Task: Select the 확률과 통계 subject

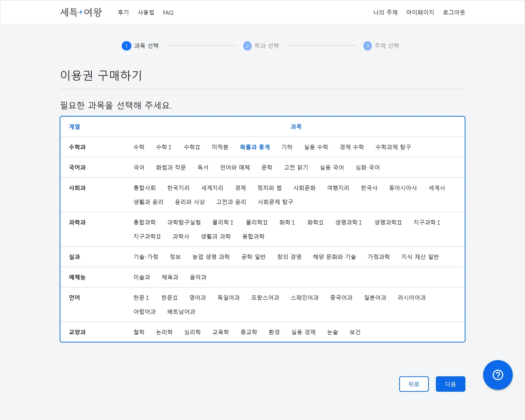Action: click(x=255, y=147)
